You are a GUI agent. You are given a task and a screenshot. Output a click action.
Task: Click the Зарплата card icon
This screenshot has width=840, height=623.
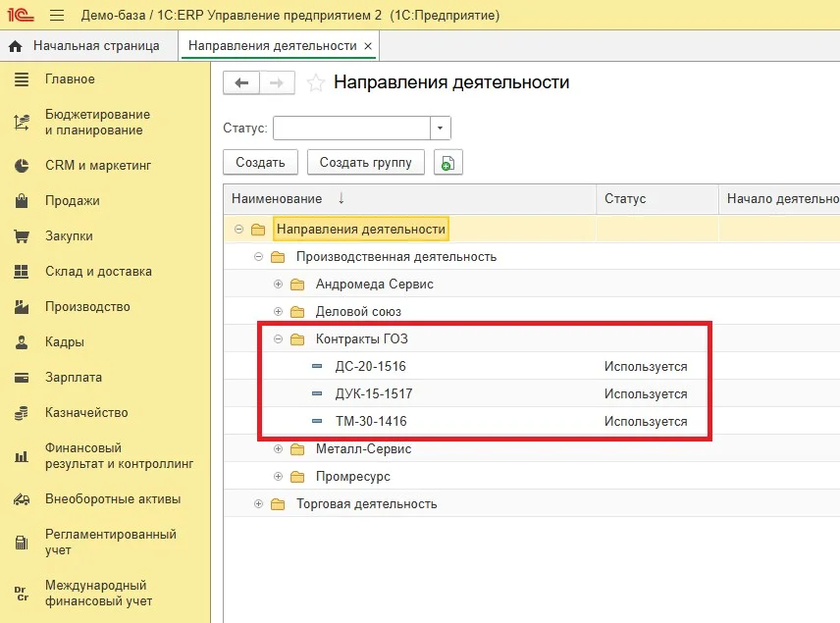click(x=22, y=378)
